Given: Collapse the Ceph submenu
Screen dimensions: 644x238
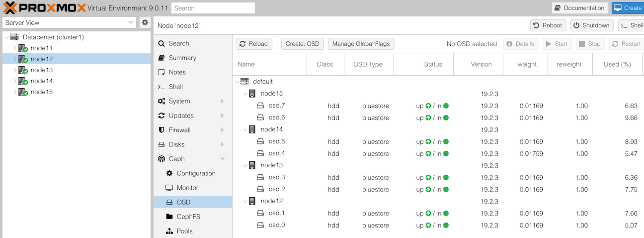Looking at the screenshot, I should point(222,159).
